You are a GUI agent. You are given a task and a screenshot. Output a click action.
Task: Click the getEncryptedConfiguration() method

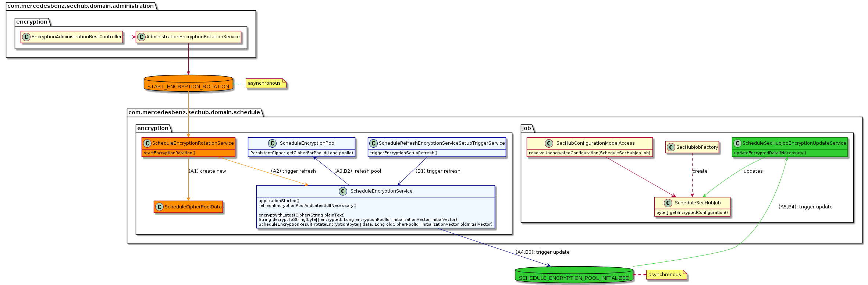click(692, 212)
